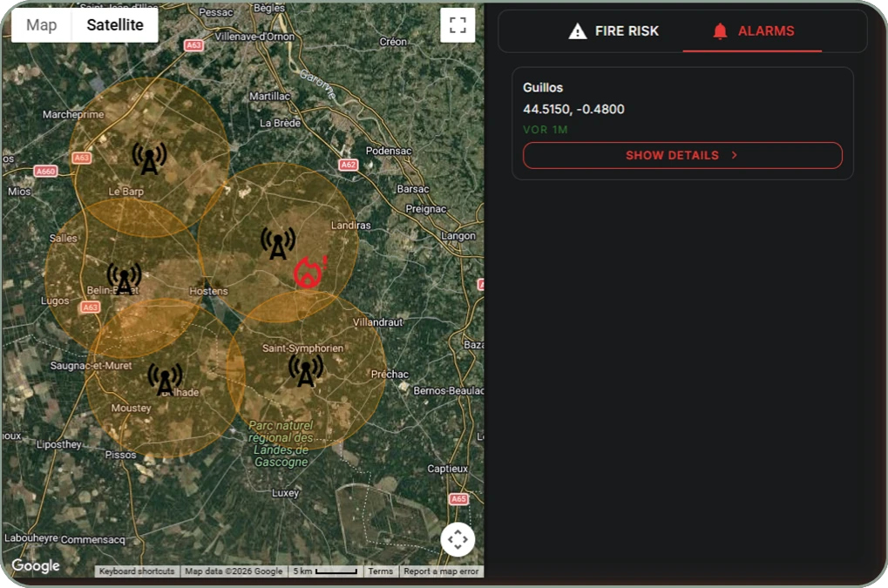Open the map Terms link
The image size is (888, 588).
[x=381, y=571]
